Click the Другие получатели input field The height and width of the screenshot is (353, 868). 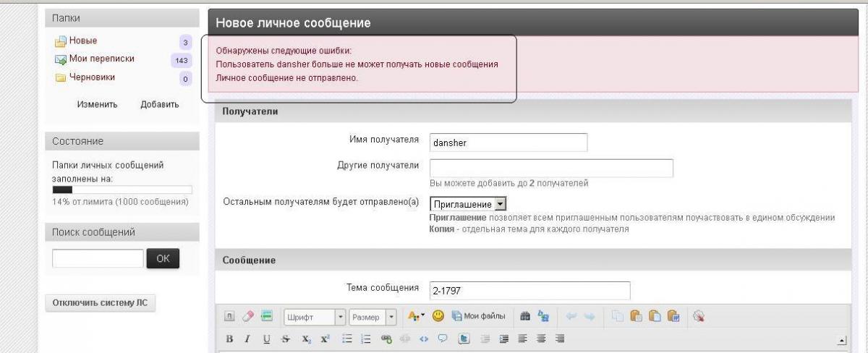tap(551, 168)
